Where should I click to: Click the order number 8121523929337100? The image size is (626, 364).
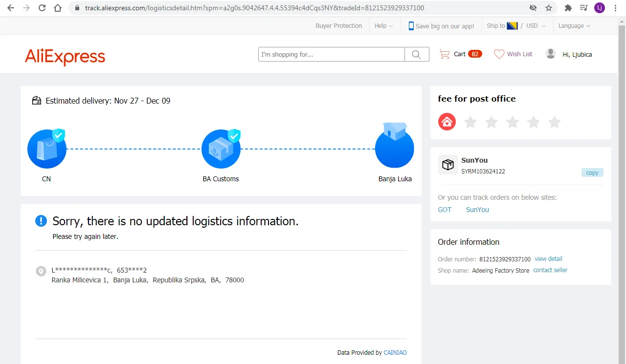(x=505, y=259)
